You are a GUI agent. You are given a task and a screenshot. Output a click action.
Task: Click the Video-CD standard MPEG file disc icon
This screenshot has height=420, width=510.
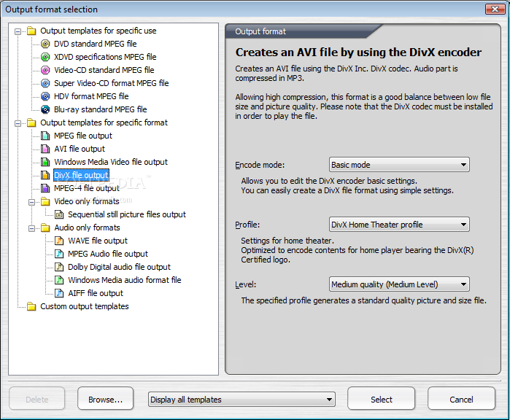pos(45,70)
